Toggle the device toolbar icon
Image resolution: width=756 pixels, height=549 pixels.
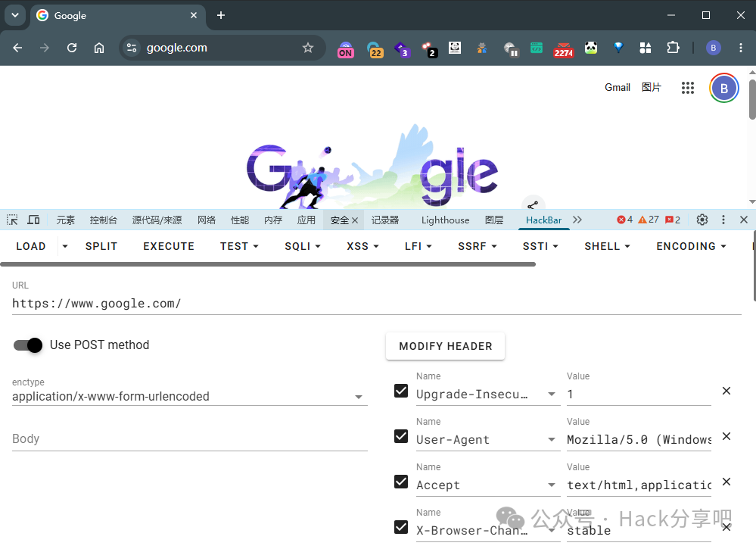point(33,220)
